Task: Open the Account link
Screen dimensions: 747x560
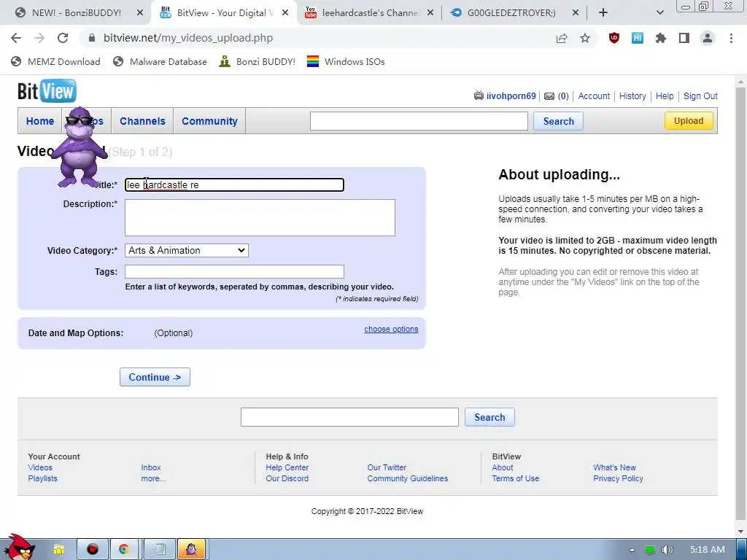Action: tap(594, 96)
